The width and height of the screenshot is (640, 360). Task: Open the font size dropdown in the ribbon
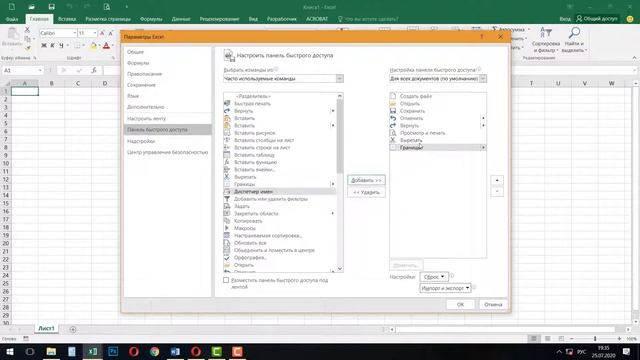[95, 33]
